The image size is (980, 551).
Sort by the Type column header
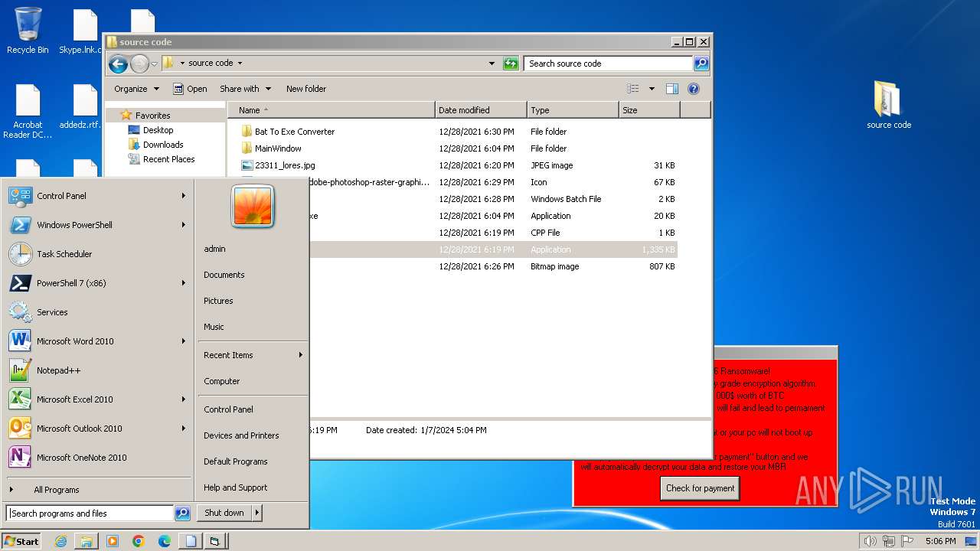coord(573,110)
